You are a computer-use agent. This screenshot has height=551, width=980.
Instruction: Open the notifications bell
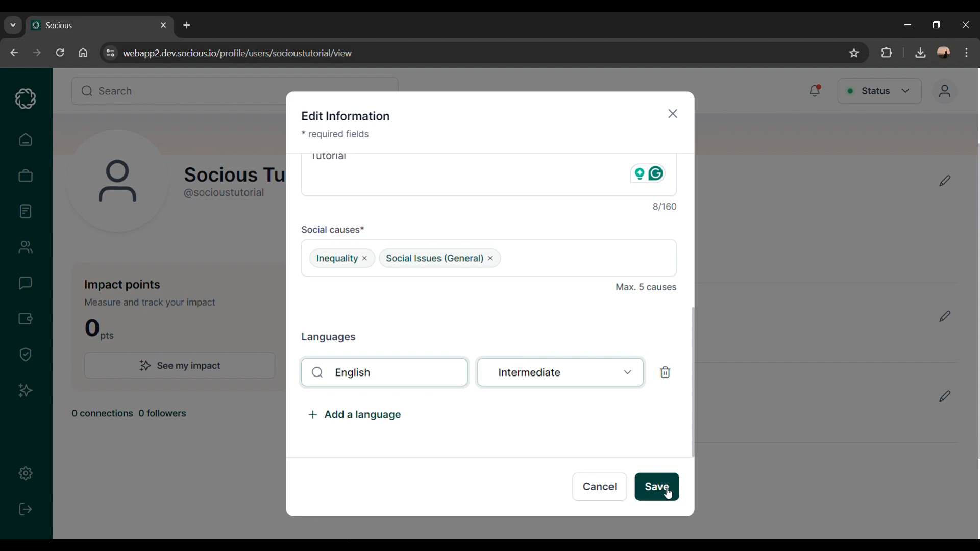tap(815, 91)
